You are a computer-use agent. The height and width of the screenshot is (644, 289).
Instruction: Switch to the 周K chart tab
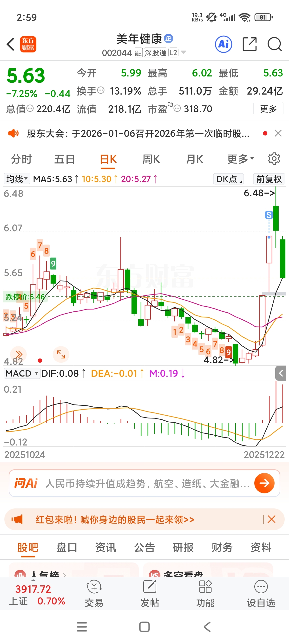pos(151,159)
